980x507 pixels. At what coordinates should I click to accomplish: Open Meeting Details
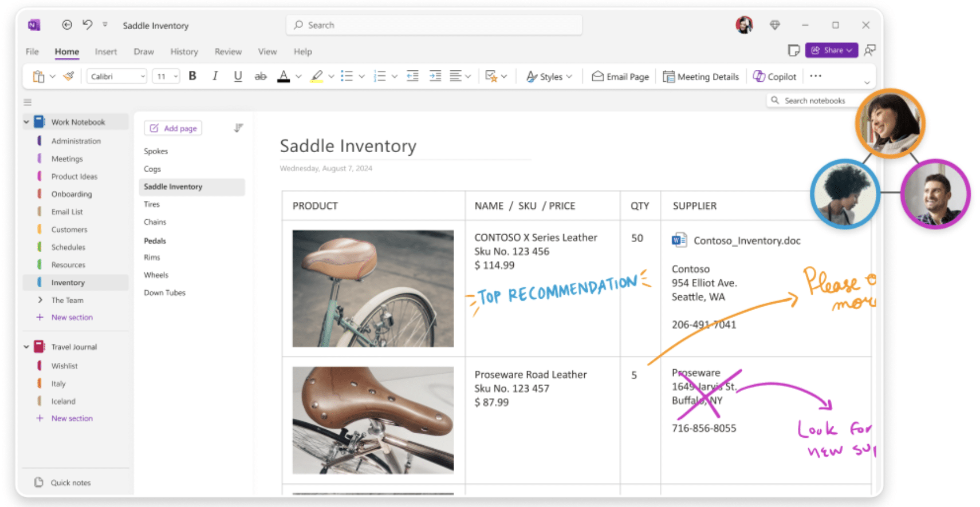(701, 77)
